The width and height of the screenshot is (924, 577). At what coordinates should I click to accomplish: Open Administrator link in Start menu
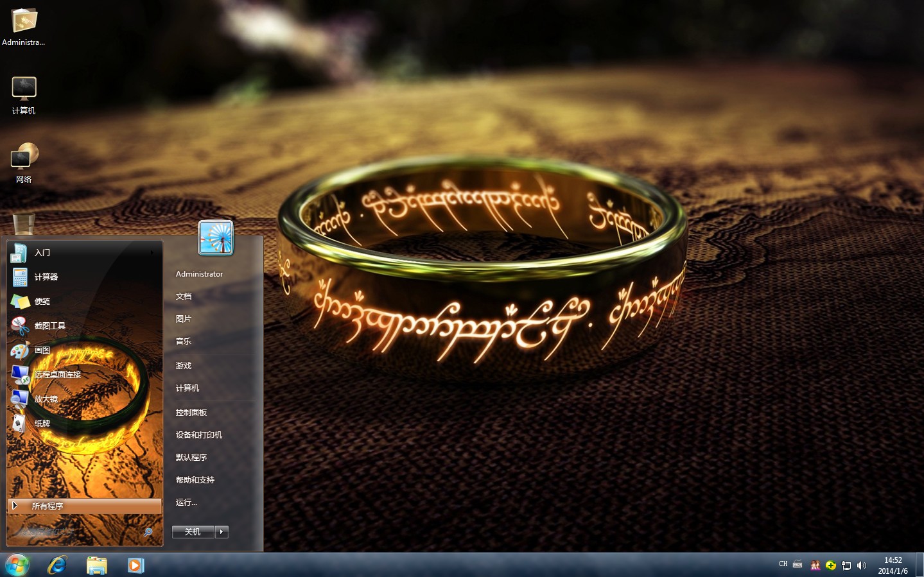200,274
